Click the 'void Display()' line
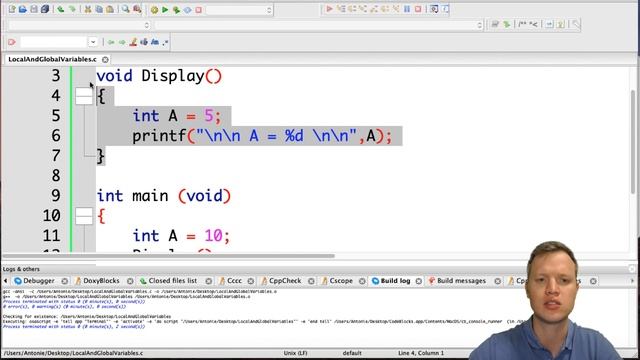The image size is (640, 360). coord(159,76)
